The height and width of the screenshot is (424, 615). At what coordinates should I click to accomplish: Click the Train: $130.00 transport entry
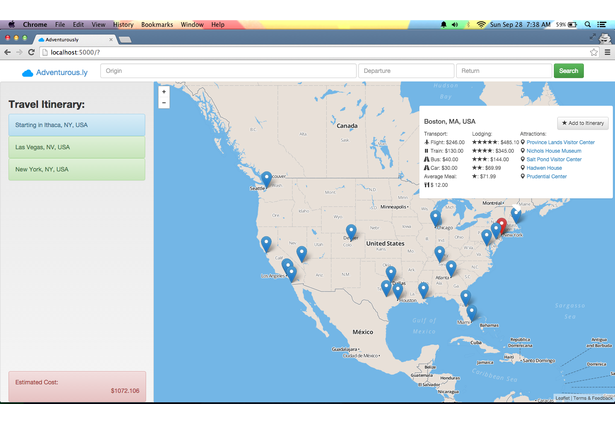(x=444, y=151)
